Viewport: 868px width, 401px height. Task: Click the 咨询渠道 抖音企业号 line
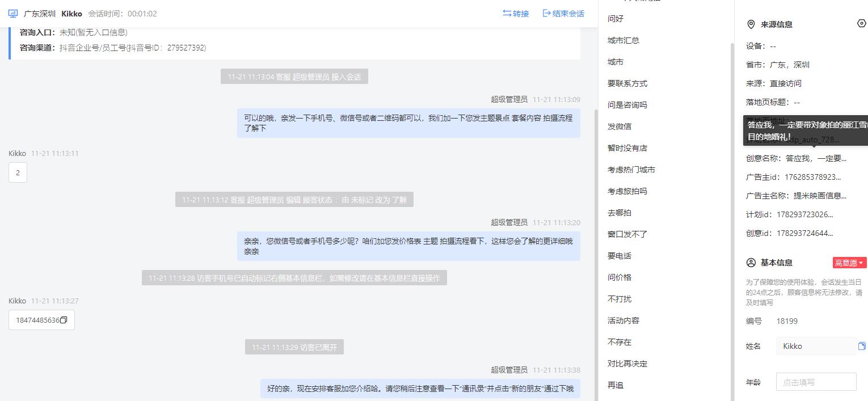tap(113, 48)
